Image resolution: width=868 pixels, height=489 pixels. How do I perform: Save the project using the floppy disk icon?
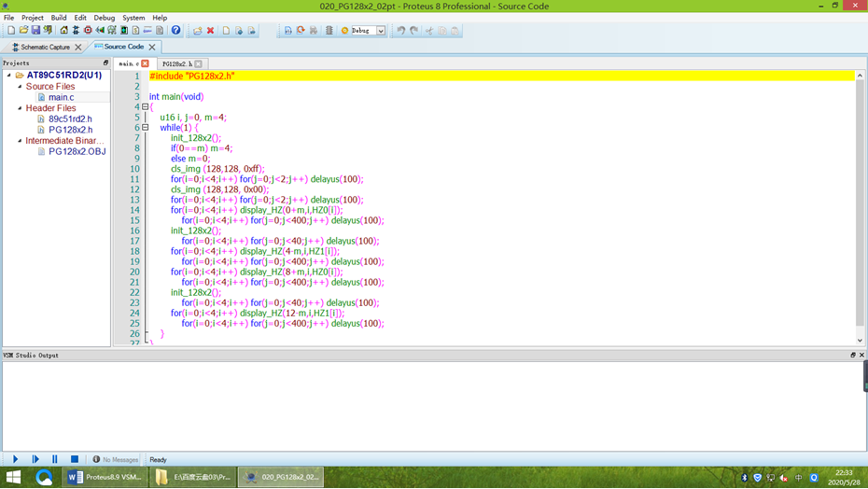click(x=35, y=31)
